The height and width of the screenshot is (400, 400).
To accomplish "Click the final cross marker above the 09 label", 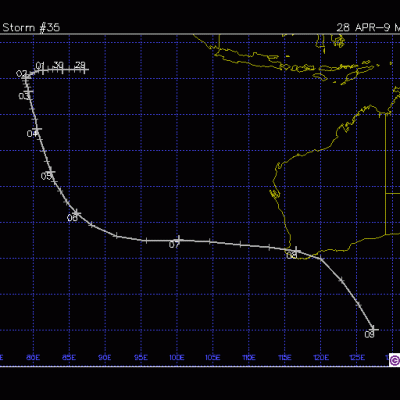I will click(x=373, y=329).
